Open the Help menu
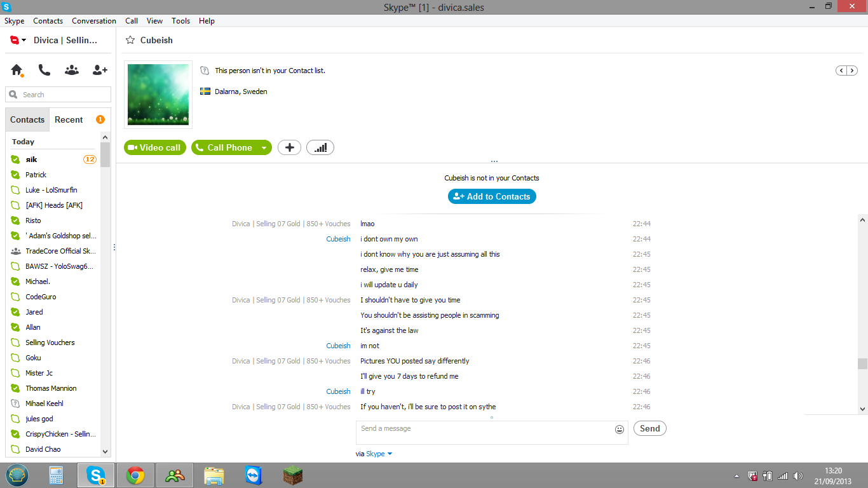868x488 pixels. tap(207, 20)
